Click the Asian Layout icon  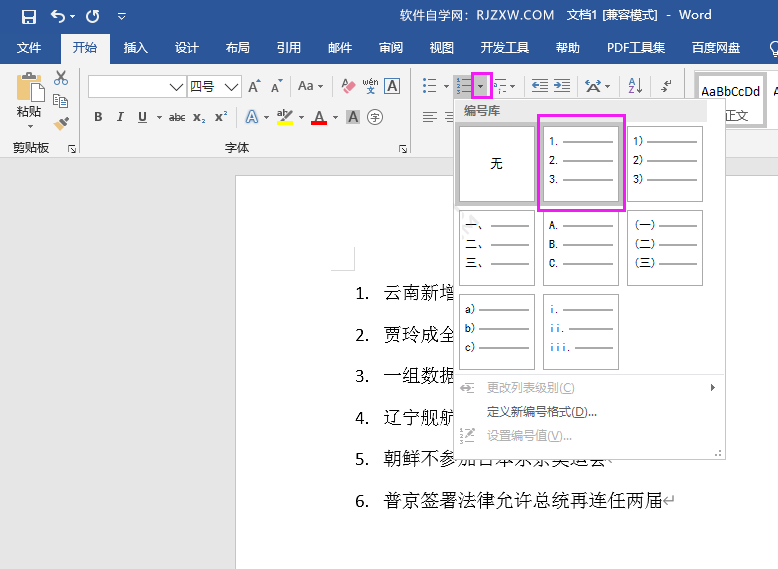[x=593, y=86]
